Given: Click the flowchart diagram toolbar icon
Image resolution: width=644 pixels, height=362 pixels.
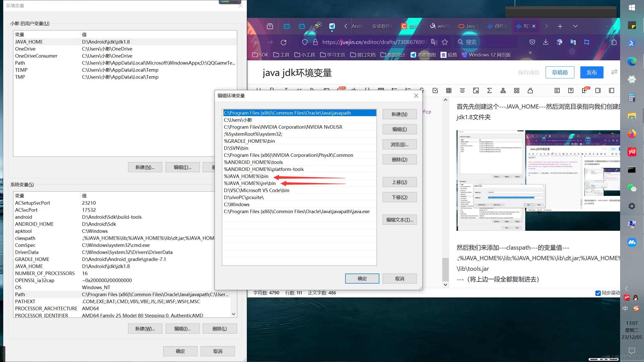Looking at the screenshot, I should pyautogui.click(x=503, y=90).
